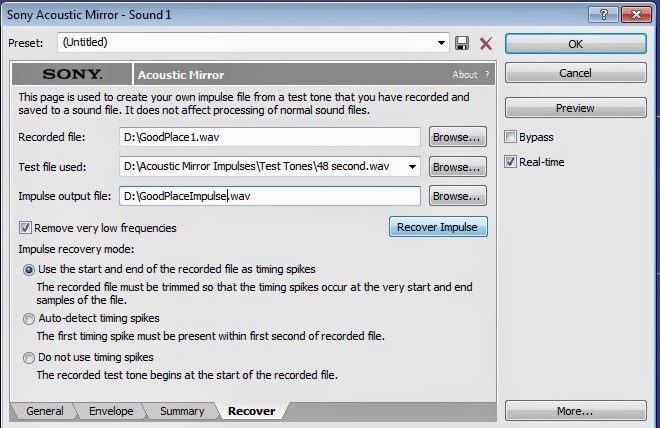Screen dimensions: 660x428
Task: Browse for the Test file used
Action: pyautogui.click(x=458, y=167)
